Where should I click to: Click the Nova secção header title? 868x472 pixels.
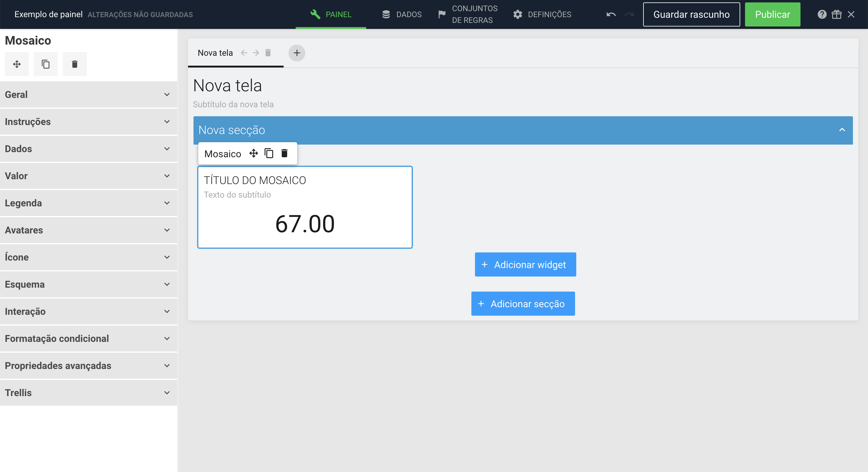click(x=232, y=130)
